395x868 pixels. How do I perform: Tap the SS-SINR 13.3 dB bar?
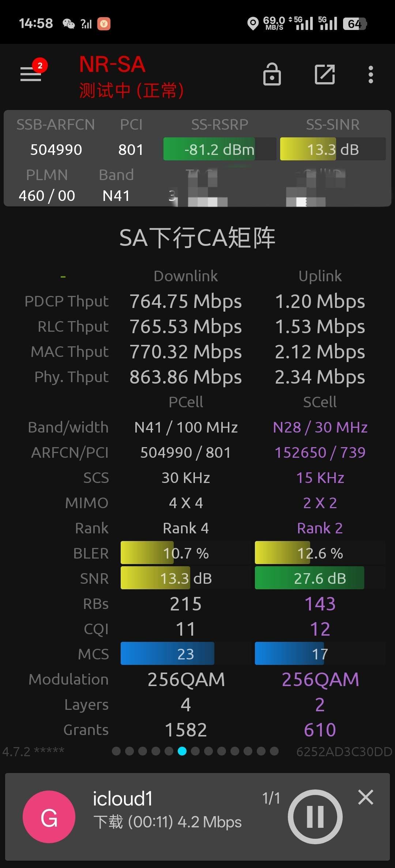(x=333, y=149)
